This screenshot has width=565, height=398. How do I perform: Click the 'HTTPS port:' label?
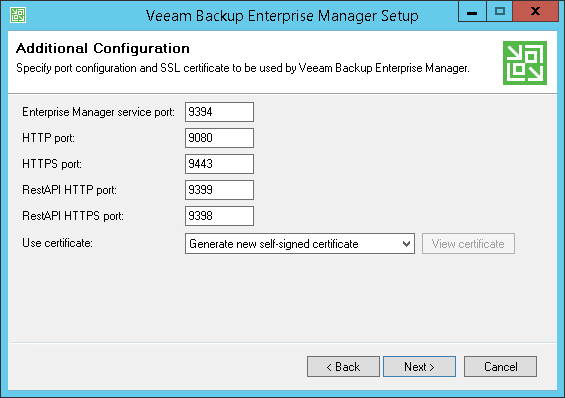point(52,164)
